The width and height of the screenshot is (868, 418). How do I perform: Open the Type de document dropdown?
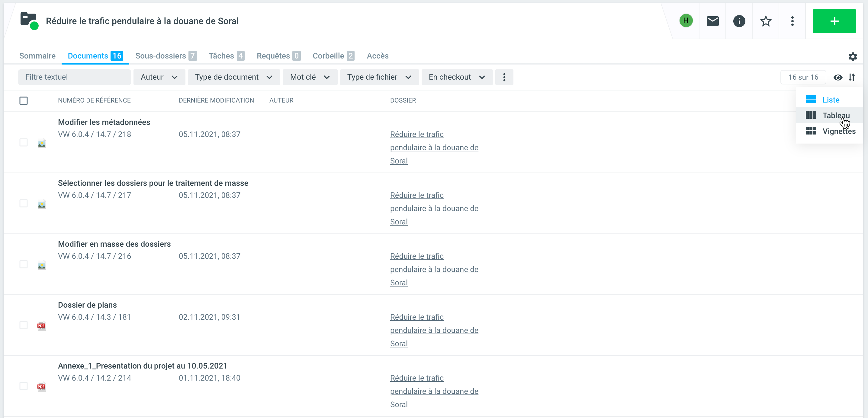[x=233, y=78]
